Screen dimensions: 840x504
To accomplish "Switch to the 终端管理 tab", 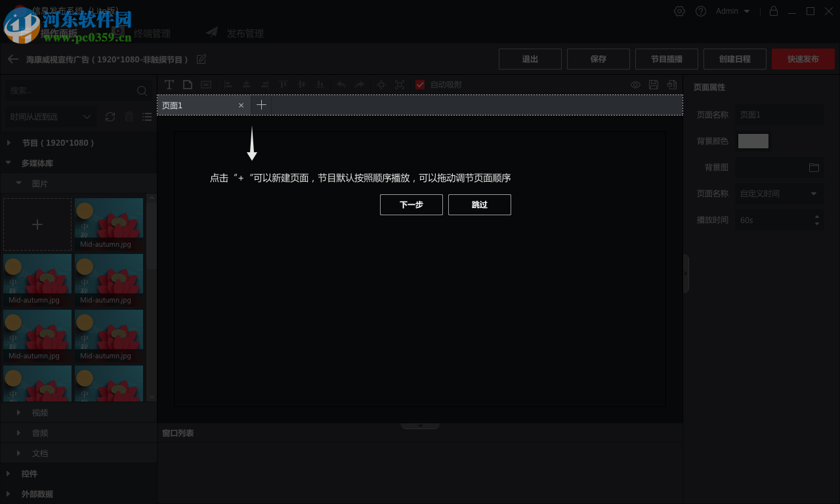I will 151,32.
